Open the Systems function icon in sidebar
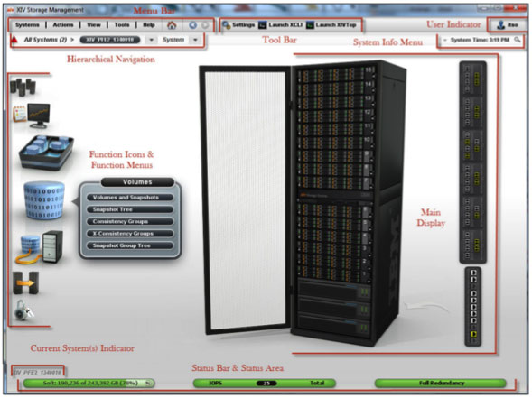532x398 pixels. click(x=23, y=87)
